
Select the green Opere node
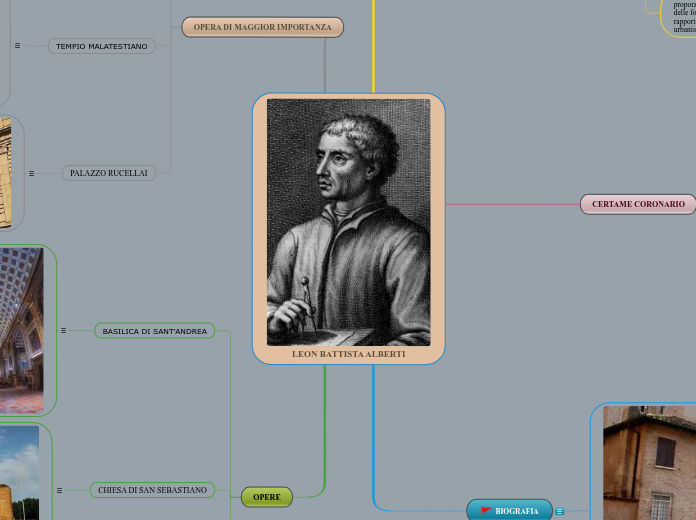click(x=267, y=497)
